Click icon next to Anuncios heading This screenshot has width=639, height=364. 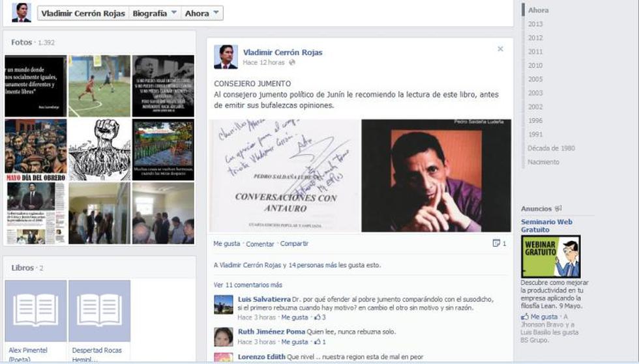tap(558, 208)
